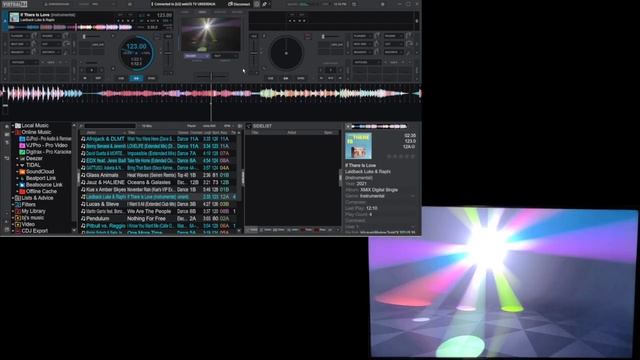Open the settings gear icon in top bar

click(x=382, y=4)
